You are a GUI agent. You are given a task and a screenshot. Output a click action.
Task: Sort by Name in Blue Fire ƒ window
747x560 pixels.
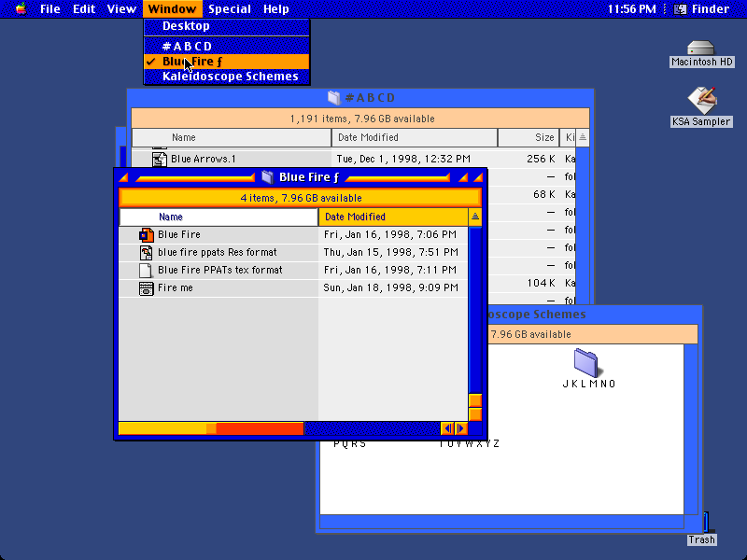pyautogui.click(x=218, y=217)
